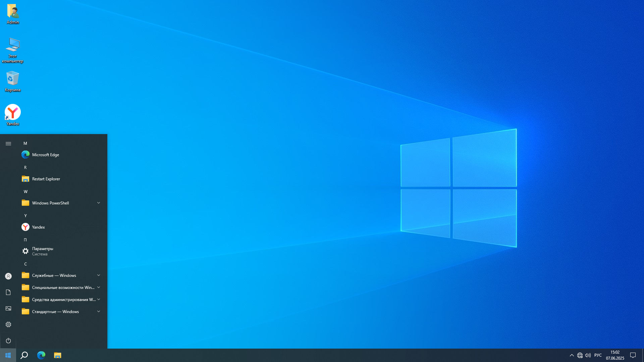This screenshot has width=644, height=362.
Task: Click the user account avatar in Start
Action: pos(8,276)
